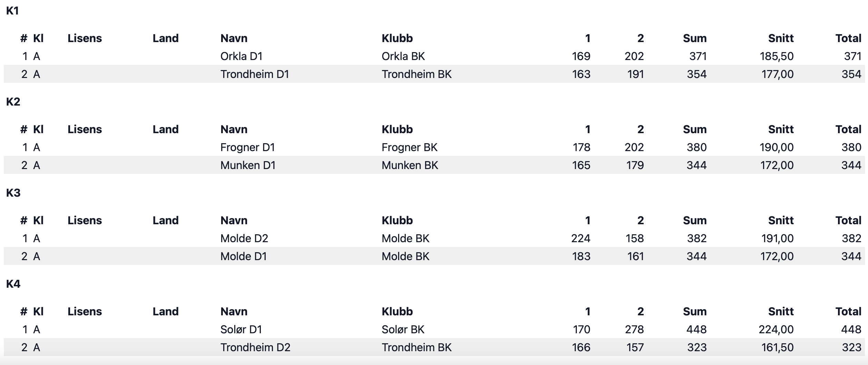Click the Frogner D1 team name
This screenshot has width=868, height=365.
coord(247,147)
